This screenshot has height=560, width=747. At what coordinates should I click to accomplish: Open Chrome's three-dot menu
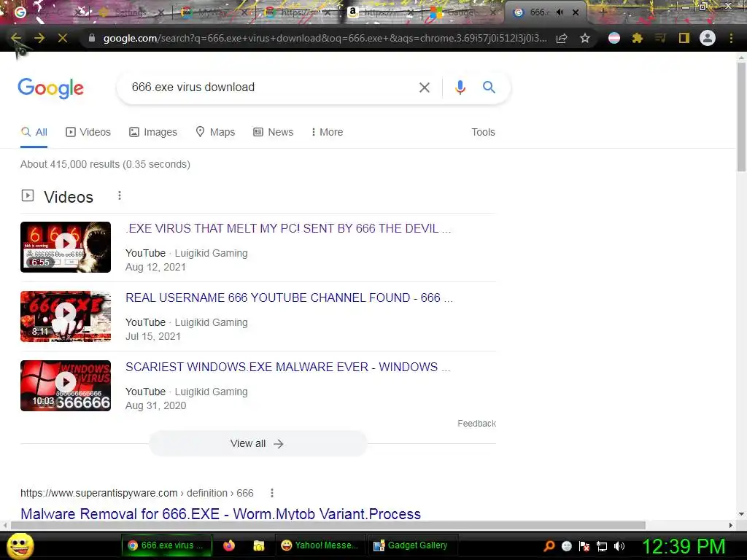tap(731, 38)
